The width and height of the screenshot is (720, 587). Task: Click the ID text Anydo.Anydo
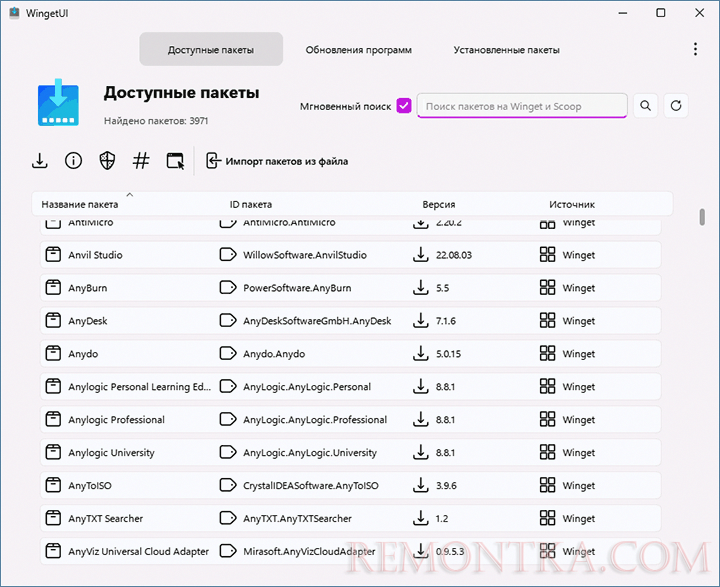tap(274, 354)
